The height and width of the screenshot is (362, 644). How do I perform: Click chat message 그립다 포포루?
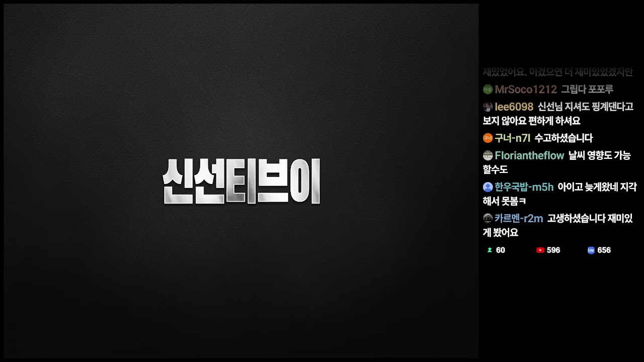587,89
